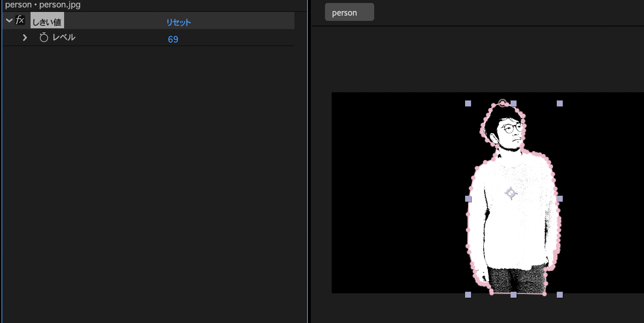Click the stopwatch icon next to レベル
This screenshot has width=644, height=323.
point(44,38)
